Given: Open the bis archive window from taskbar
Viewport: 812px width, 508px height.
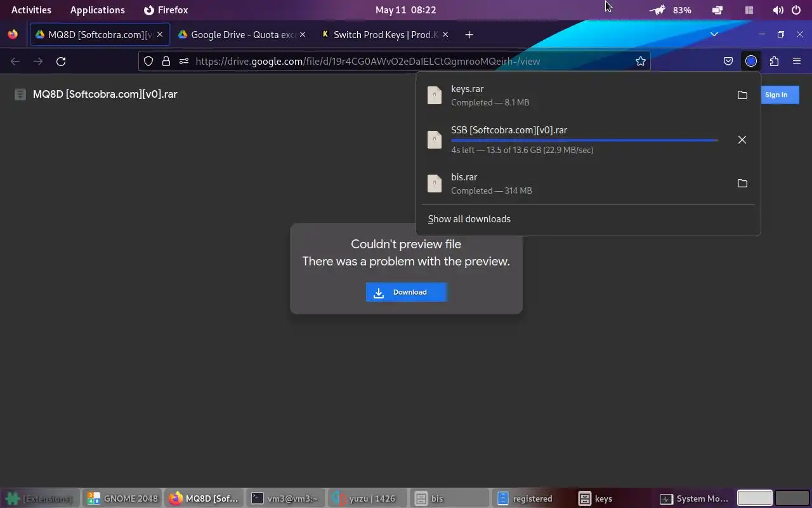Looking at the screenshot, I should coord(450,498).
